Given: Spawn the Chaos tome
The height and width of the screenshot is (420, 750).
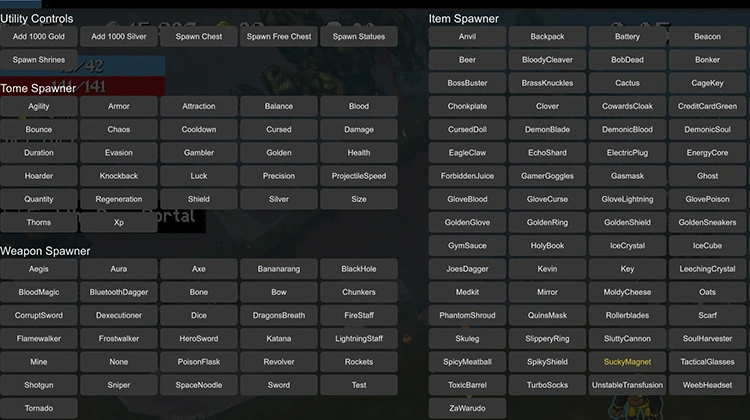Looking at the screenshot, I should click(119, 130).
